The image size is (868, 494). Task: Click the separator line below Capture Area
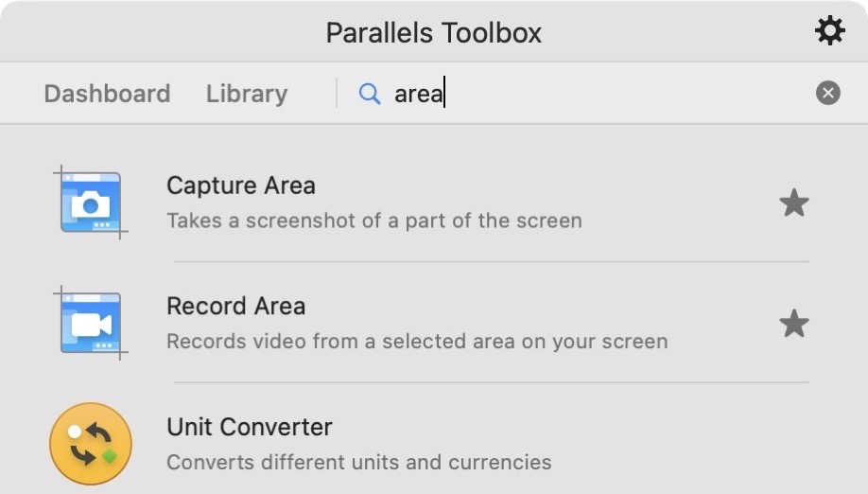pos(492,261)
